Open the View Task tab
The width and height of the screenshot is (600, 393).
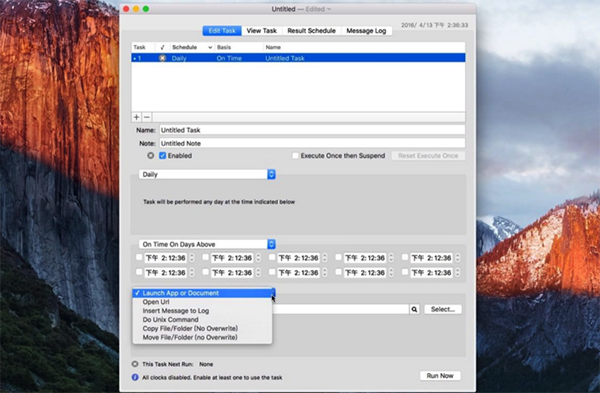[261, 31]
